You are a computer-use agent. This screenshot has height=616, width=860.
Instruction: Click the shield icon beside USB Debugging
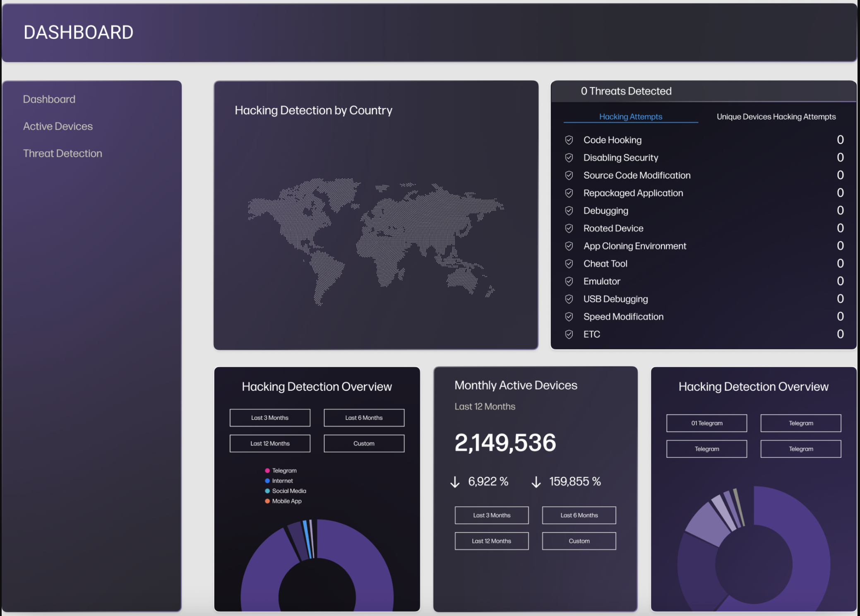point(569,299)
